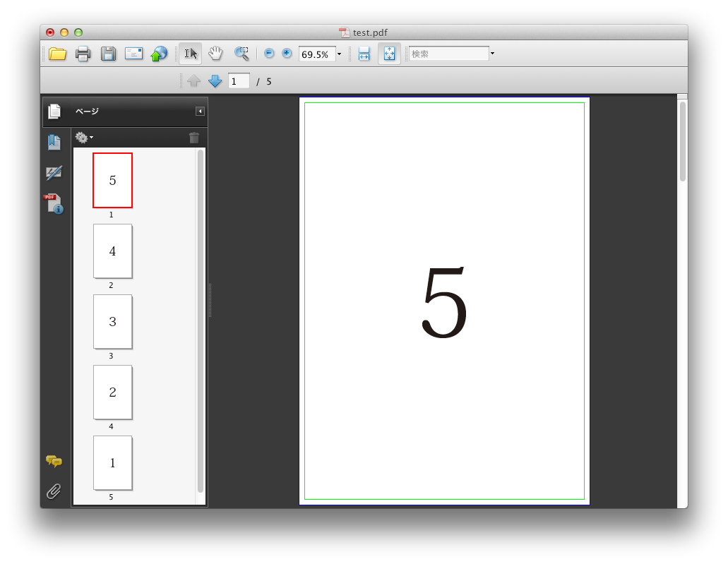Open the bookmarks panel icon
This screenshot has height=564, width=728.
click(54, 142)
